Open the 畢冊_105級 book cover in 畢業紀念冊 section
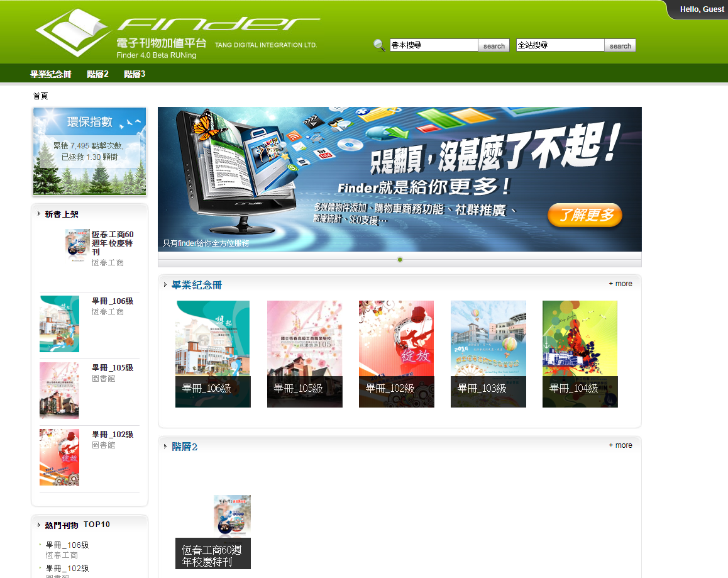This screenshot has height=578, width=728. click(x=304, y=354)
